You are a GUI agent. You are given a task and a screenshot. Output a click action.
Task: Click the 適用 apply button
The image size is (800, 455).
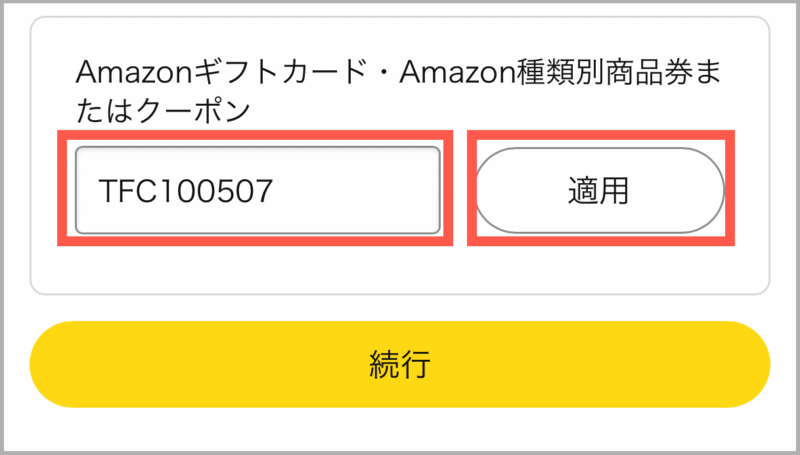tap(598, 190)
